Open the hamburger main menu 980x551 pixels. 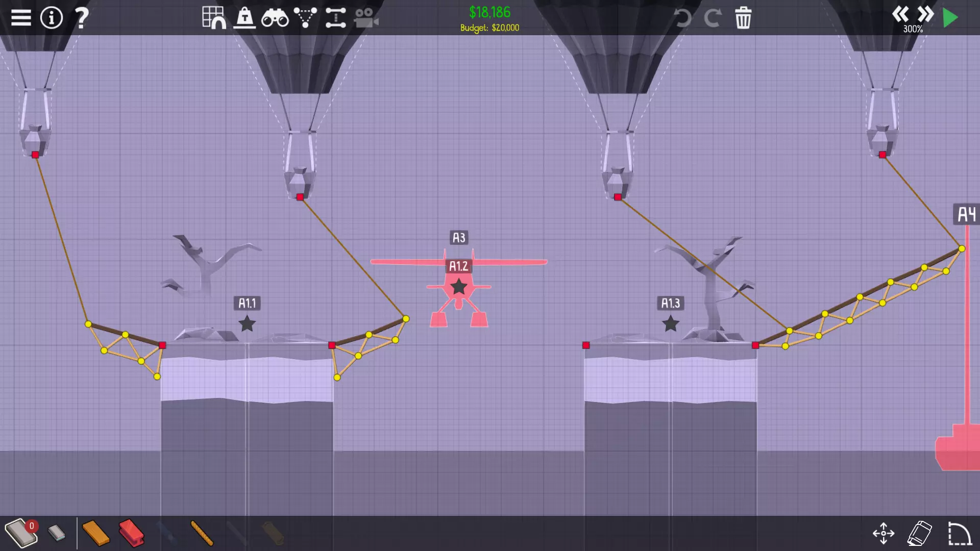click(21, 18)
